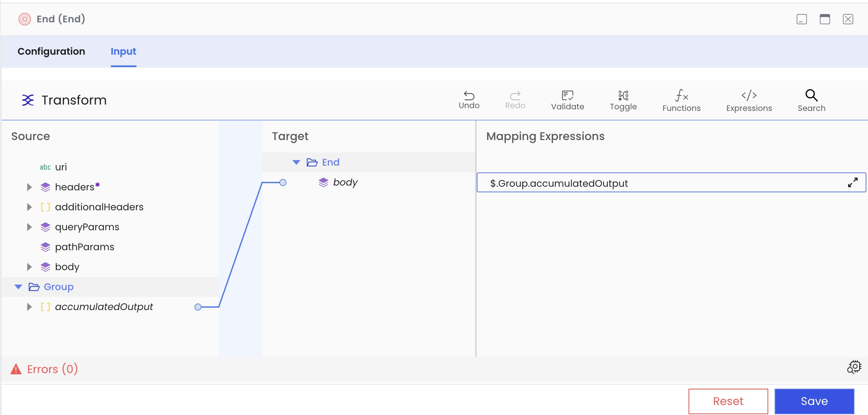
Task: Click the mapping expression input field
Action: tap(662, 183)
